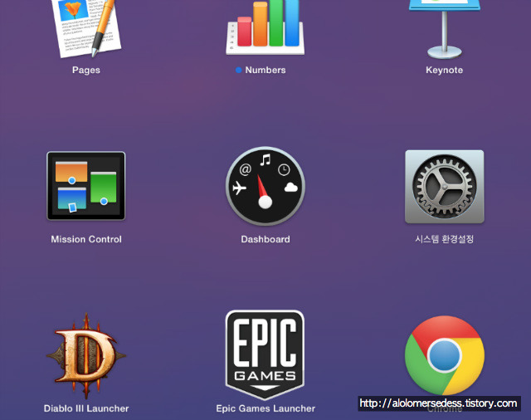This screenshot has height=420, width=531.
Task: Click the 'Mission Control' label
Action: tap(86, 239)
